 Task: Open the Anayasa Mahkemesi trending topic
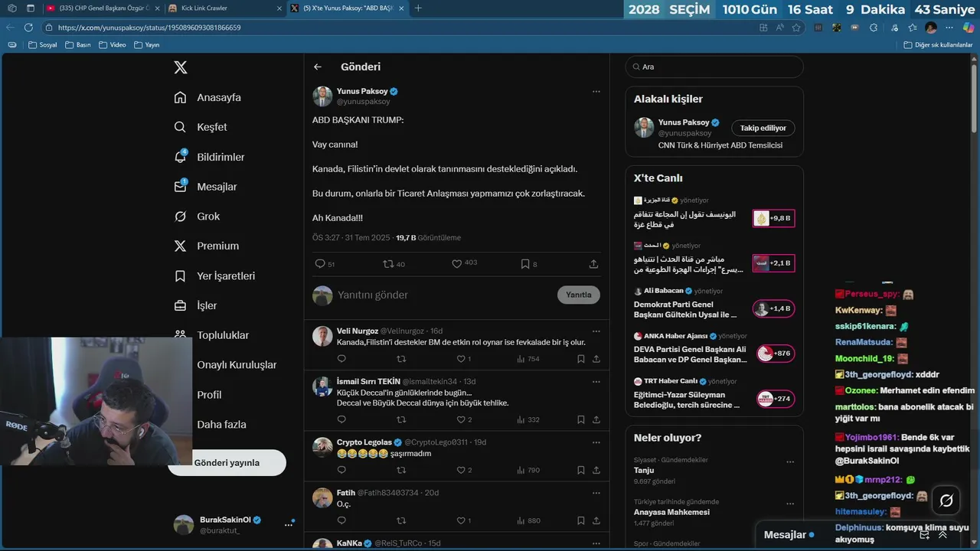click(671, 512)
